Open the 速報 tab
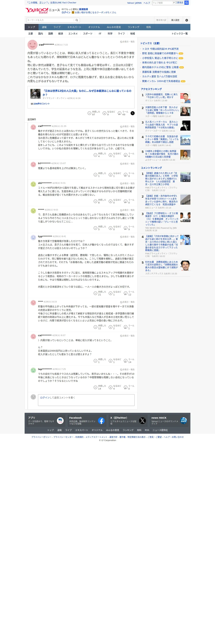 point(44,27)
